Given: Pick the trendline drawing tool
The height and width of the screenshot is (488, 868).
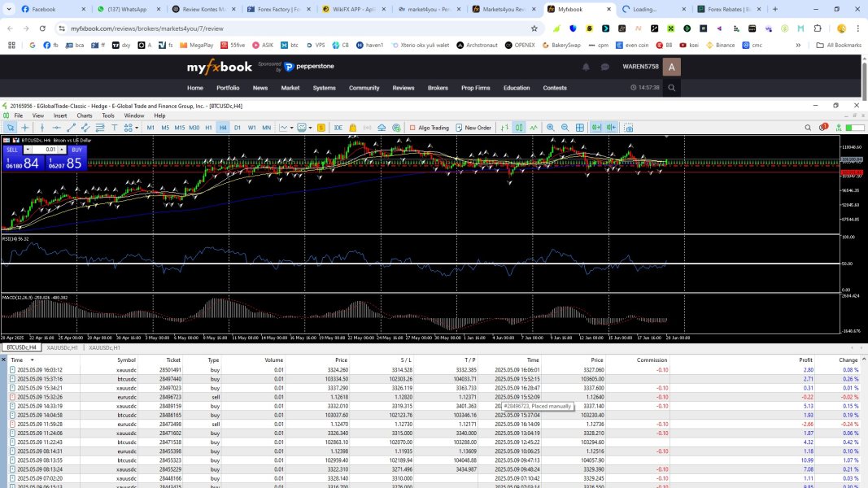Looking at the screenshot, I should coord(71,128).
